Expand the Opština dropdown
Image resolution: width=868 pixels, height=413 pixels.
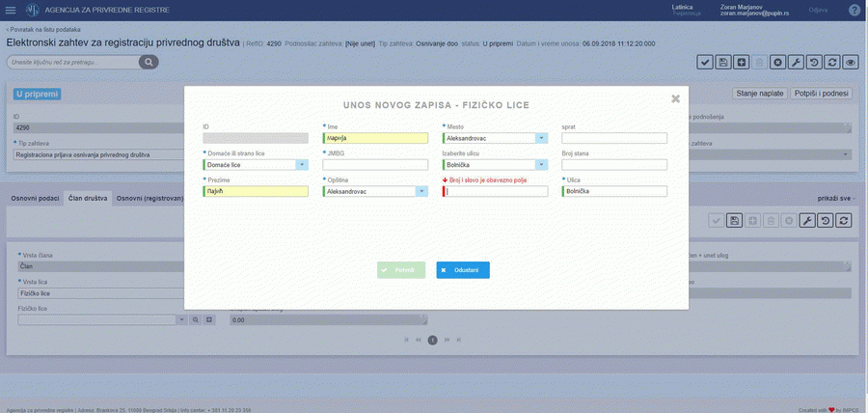(421, 191)
